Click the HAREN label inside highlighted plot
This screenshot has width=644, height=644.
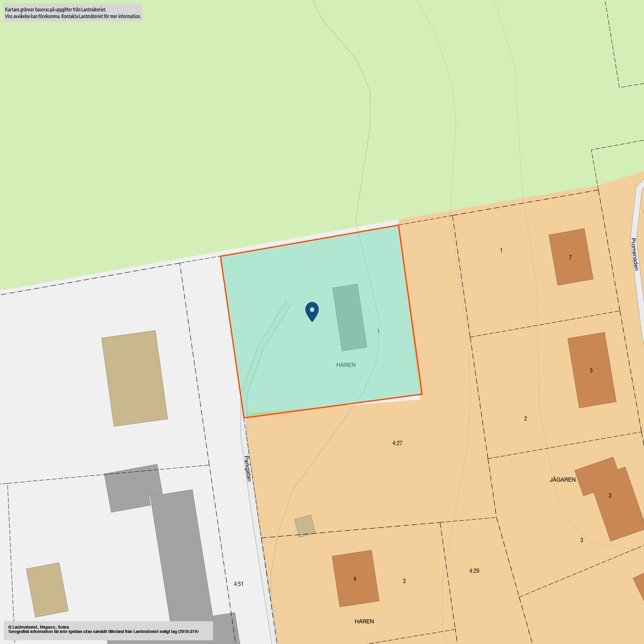pos(346,365)
